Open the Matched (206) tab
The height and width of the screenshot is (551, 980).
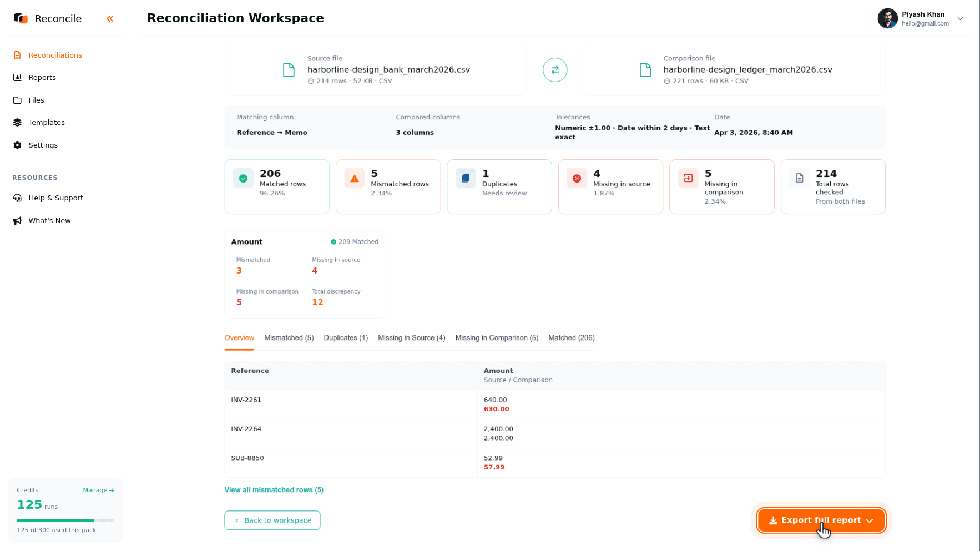click(572, 338)
